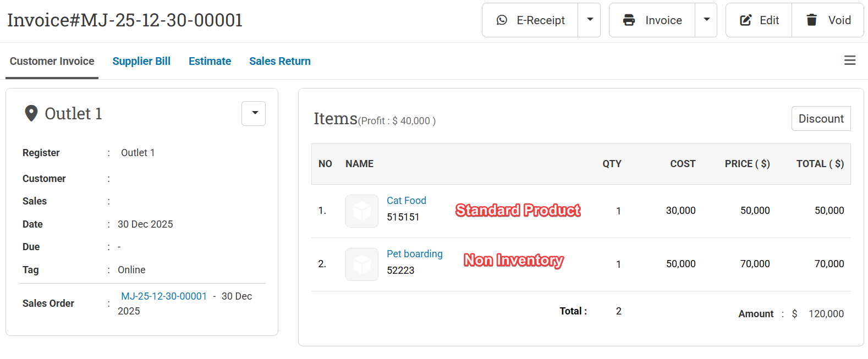Open the Pet boarding item link
The width and height of the screenshot is (868, 359).
[x=414, y=254]
